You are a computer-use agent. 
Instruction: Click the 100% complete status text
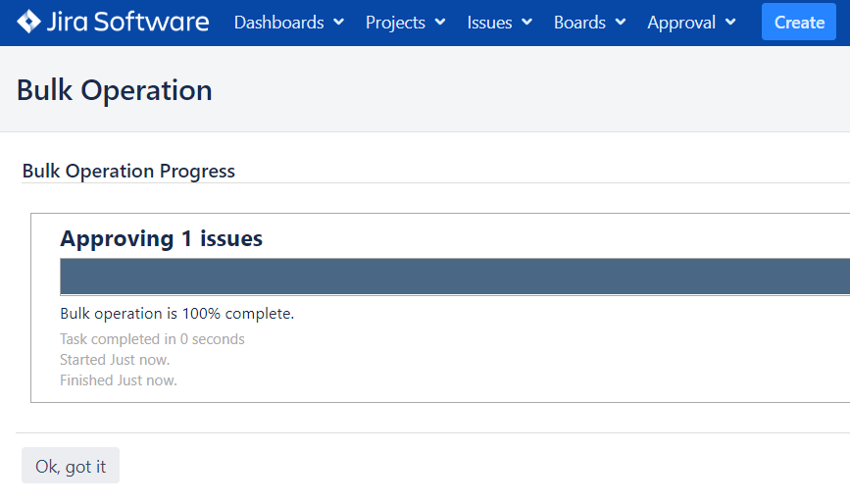(177, 314)
